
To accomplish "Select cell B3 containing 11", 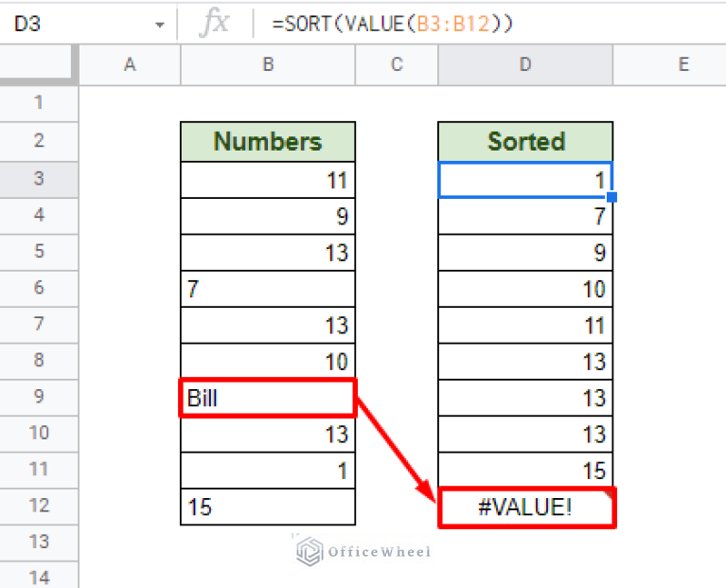I will pyautogui.click(x=268, y=179).
